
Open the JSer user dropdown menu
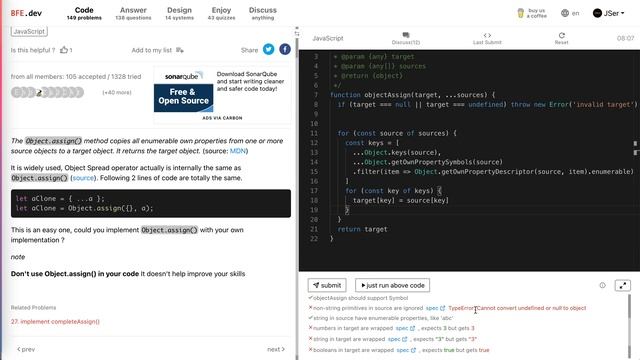tap(609, 13)
